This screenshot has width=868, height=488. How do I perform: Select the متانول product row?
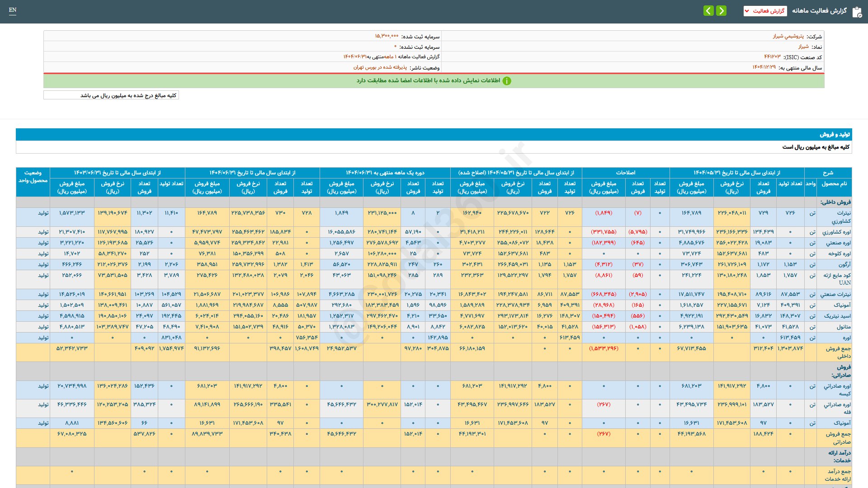pos(843,327)
